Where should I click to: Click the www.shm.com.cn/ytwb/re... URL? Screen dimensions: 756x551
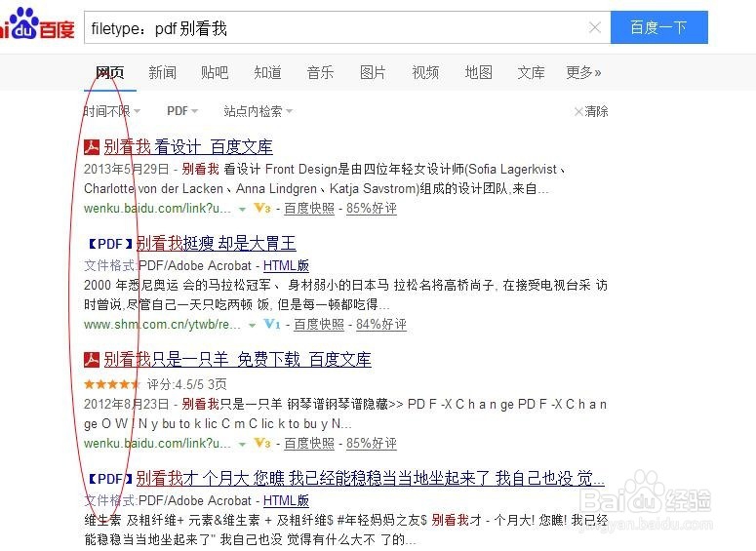click(162, 325)
